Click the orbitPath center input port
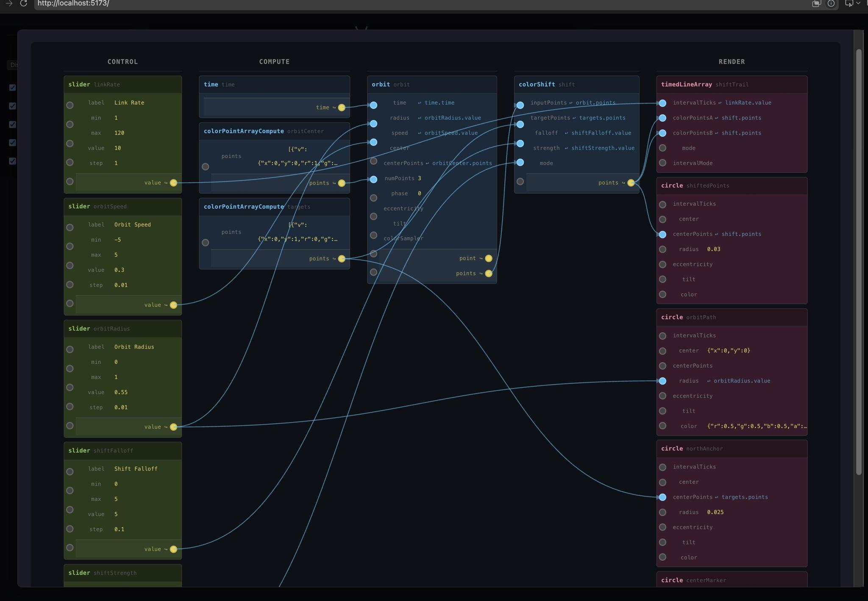 (662, 351)
